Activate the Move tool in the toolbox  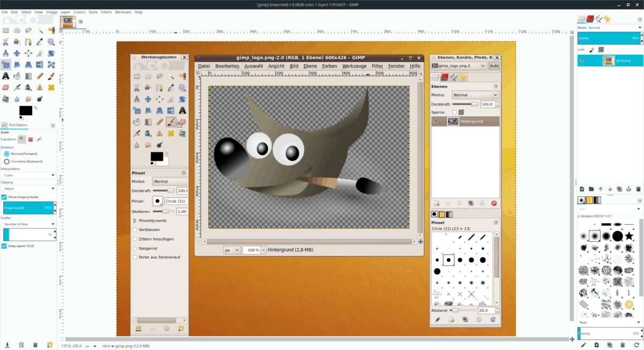point(148,99)
